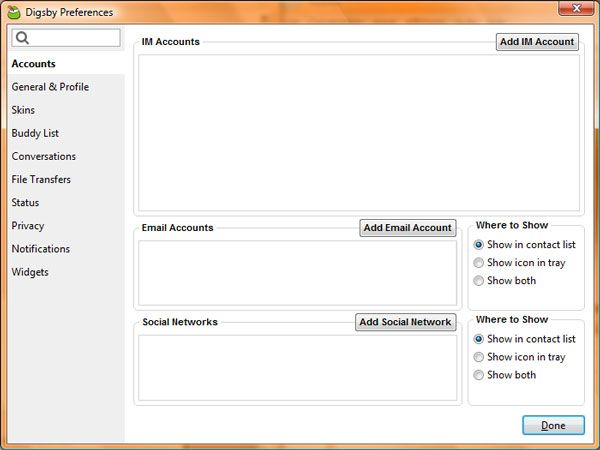Select social 'Show icon in tray' option

[519, 357]
